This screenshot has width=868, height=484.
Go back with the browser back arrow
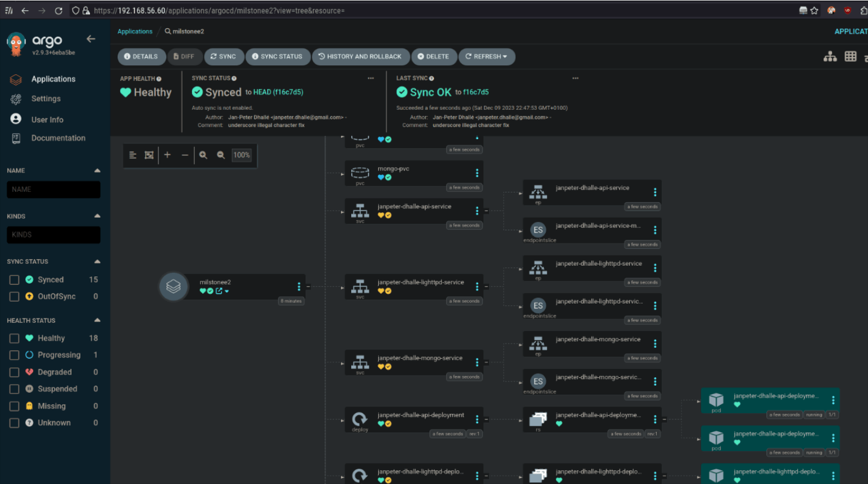tap(25, 11)
